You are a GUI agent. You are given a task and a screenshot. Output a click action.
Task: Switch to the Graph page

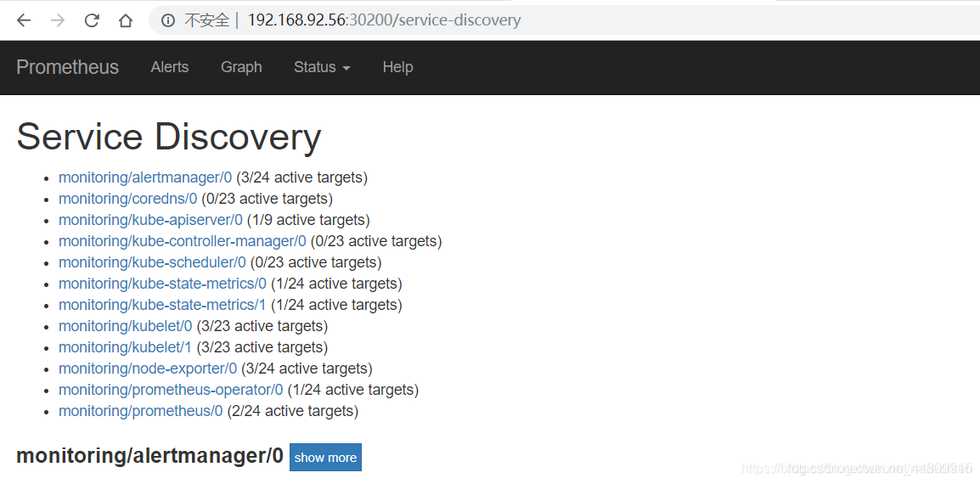click(x=241, y=67)
